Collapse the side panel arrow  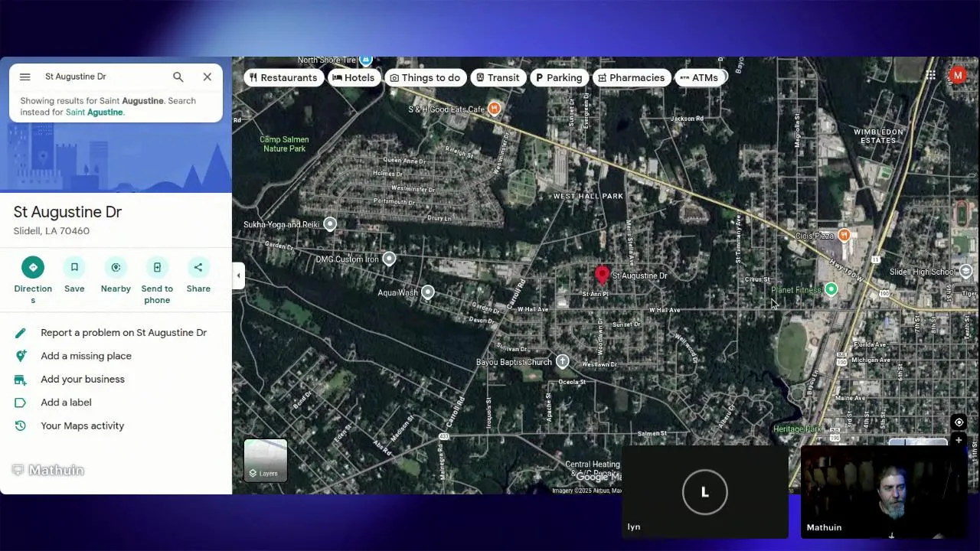(238, 275)
